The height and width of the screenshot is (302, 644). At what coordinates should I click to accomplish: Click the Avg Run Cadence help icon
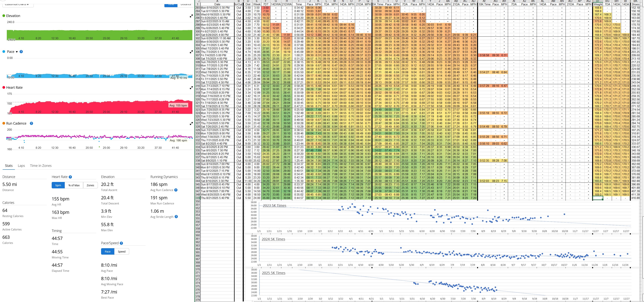pyautogui.click(x=176, y=190)
